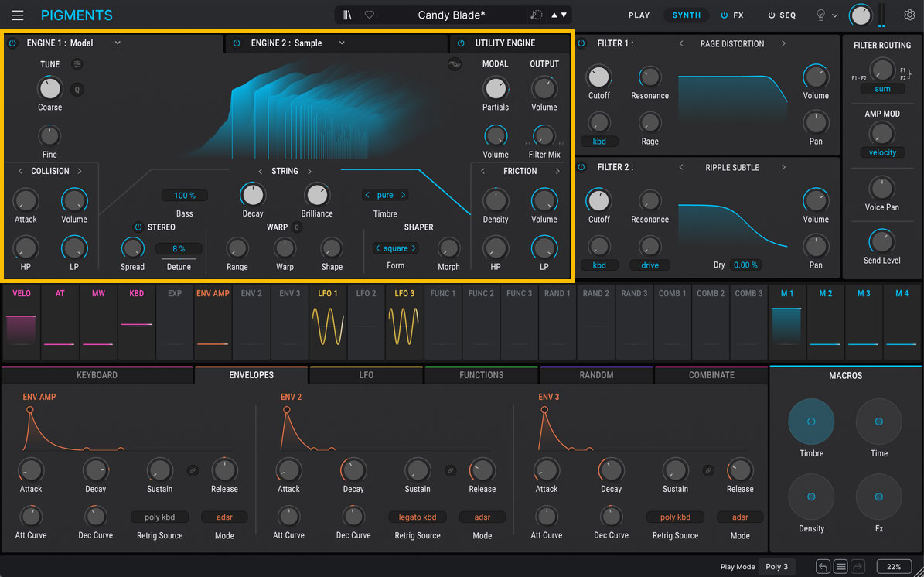Click the Warp Q quantize icon
Viewport: 924px width, 577px height.
(297, 227)
